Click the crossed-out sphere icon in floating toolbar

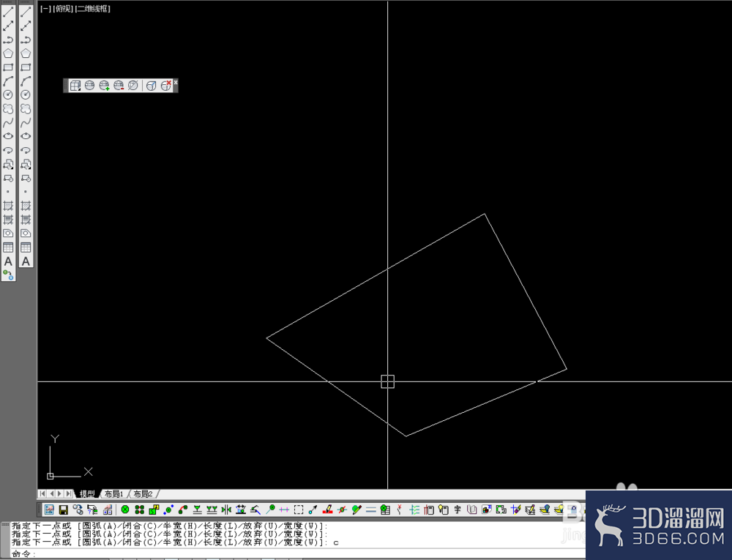(133, 86)
